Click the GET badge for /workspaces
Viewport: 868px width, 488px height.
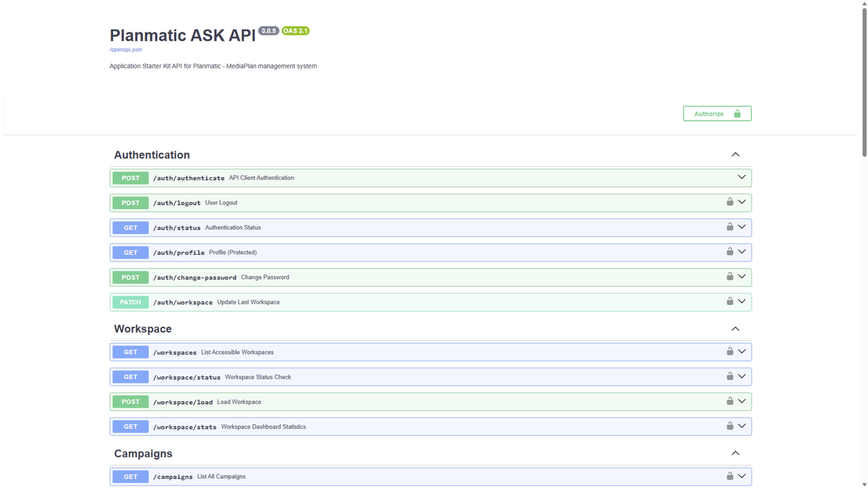(x=130, y=352)
